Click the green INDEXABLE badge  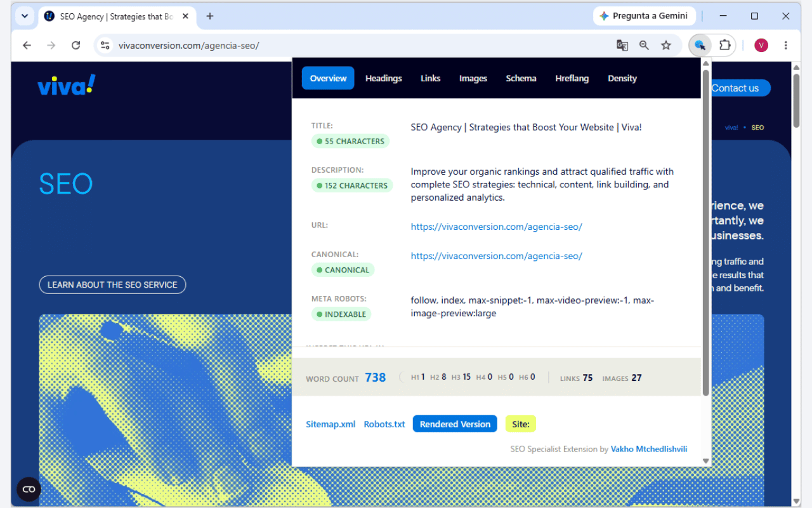(x=341, y=314)
